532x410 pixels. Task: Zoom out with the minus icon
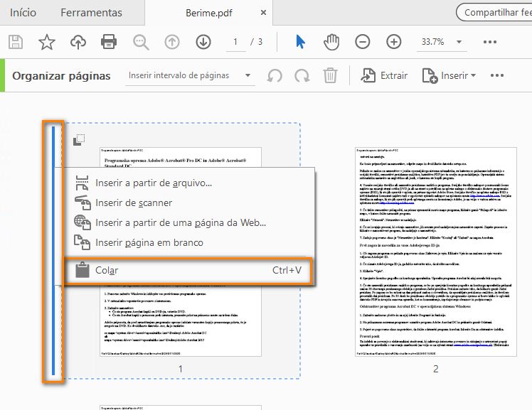362,42
